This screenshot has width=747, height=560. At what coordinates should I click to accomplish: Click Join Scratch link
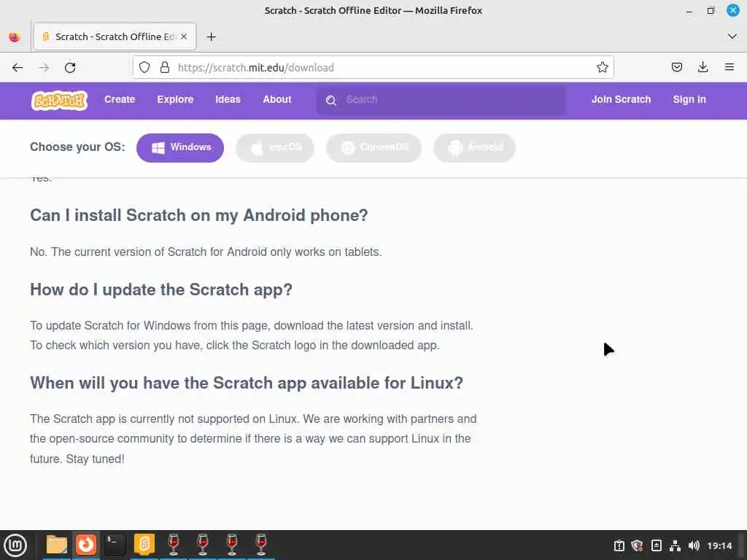(x=622, y=99)
